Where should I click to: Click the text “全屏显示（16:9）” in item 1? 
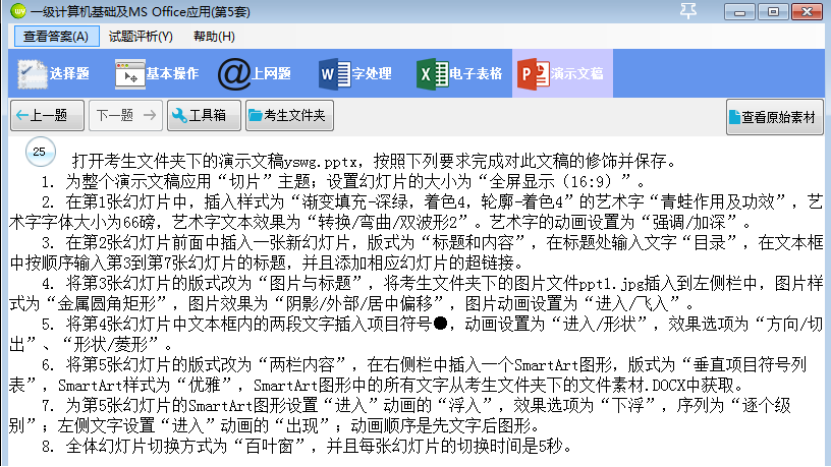(x=556, y=181)
